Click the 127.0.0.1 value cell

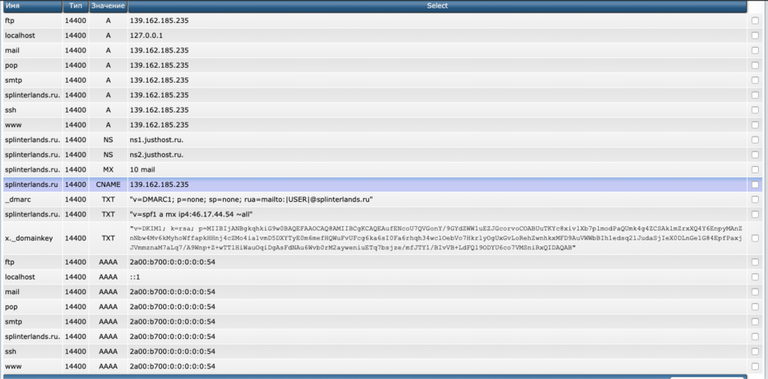coord(146,36)
